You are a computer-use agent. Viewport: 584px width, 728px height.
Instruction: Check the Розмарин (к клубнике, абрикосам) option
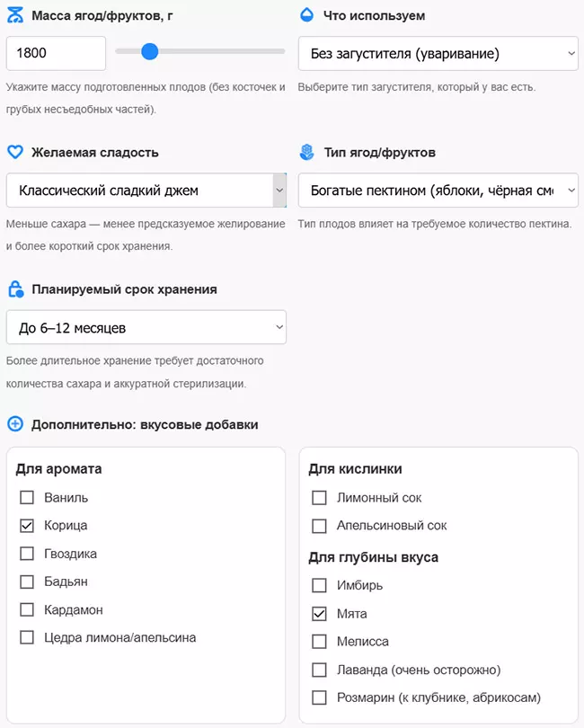320,697
